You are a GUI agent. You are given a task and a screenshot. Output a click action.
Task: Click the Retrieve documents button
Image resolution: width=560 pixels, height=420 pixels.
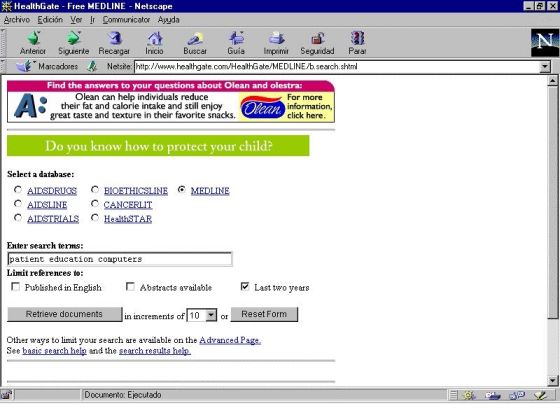tap(64, 314)
